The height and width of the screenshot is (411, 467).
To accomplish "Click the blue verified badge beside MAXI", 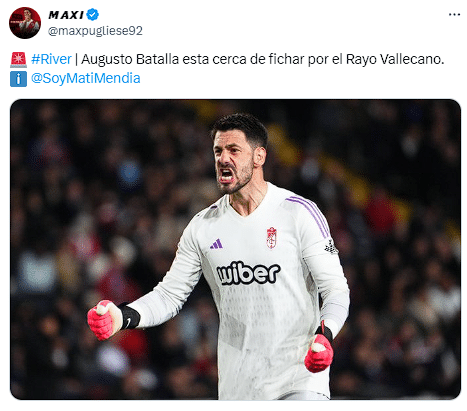I will (x=92, y=15).
